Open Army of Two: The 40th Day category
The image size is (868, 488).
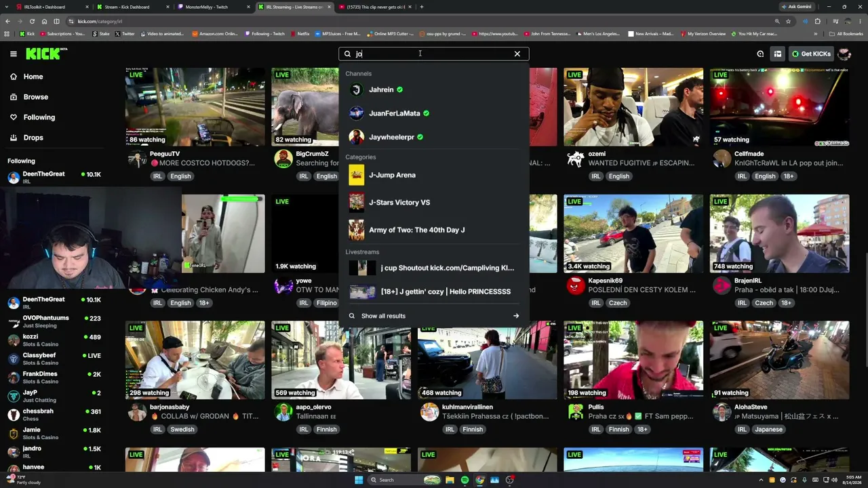pyautogui.click(x=434, y=230)
